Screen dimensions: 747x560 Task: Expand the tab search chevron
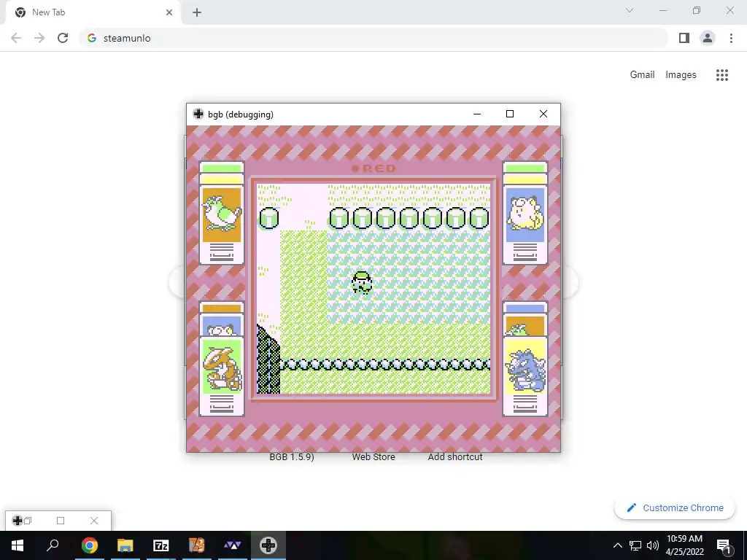pyautogui.click(x=630, y=10)
